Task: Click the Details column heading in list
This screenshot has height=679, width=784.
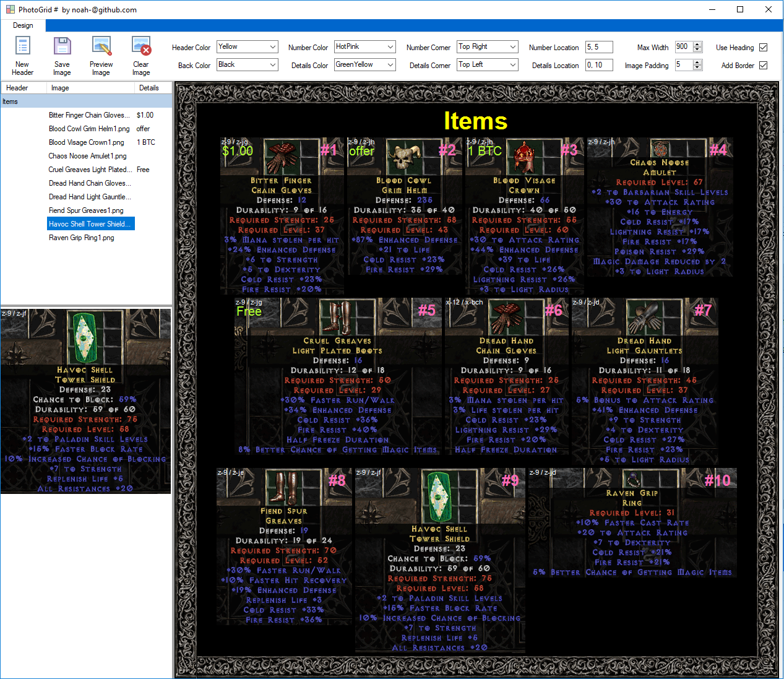Action: tap(153, 88)
